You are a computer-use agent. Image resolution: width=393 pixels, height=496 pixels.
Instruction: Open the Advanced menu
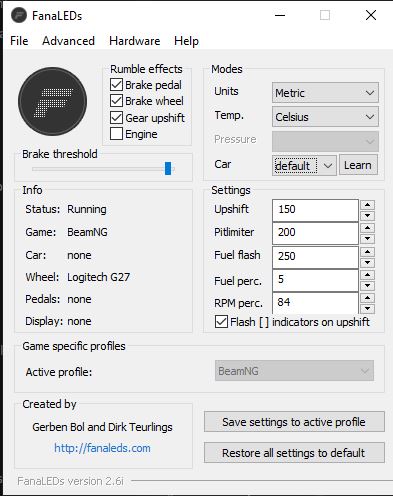tap(68, 41)
